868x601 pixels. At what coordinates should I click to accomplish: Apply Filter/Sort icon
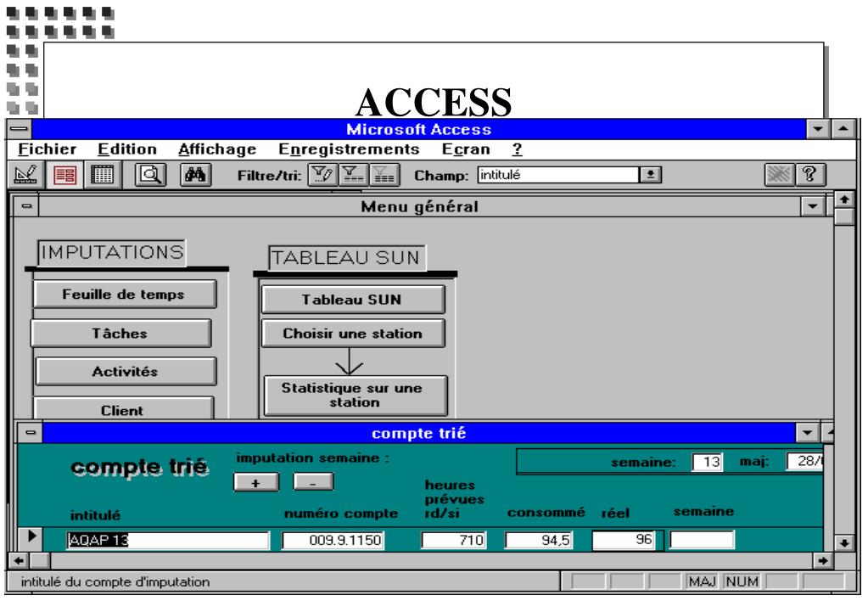[x=353, y=175]
